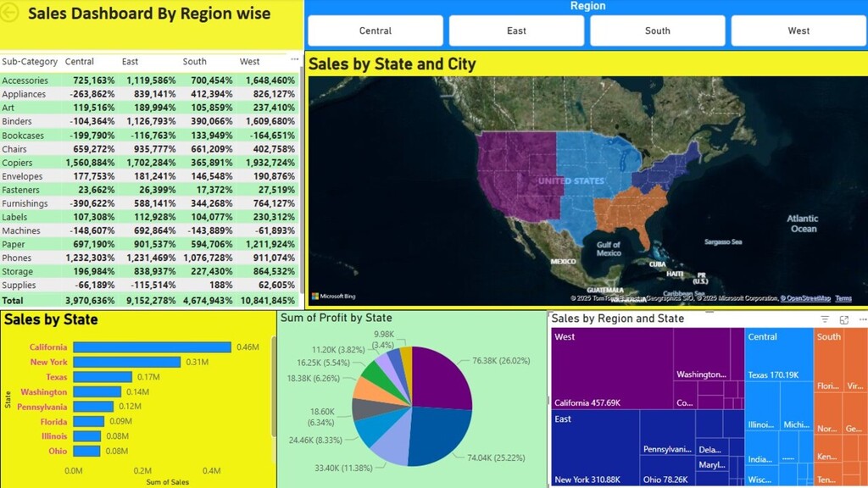Select the Florida treemap tile in South

pyautogui.click(x=828, y=359)
